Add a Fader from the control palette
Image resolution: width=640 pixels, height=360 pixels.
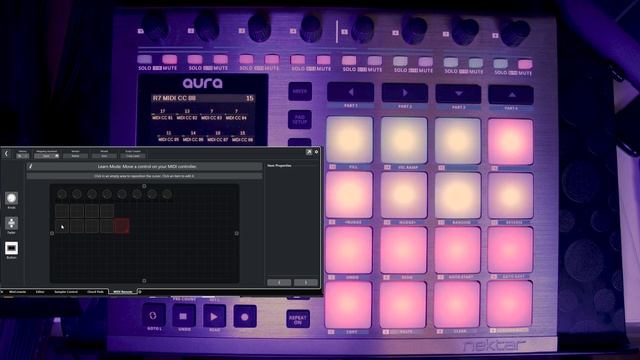click(11, 223)
